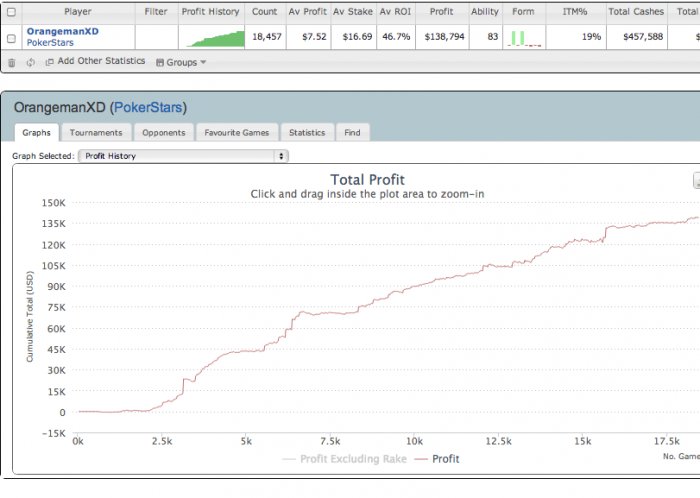Click the refresh arrows icon
This screenshot has height=498, width=700.
tap(31, 62)
